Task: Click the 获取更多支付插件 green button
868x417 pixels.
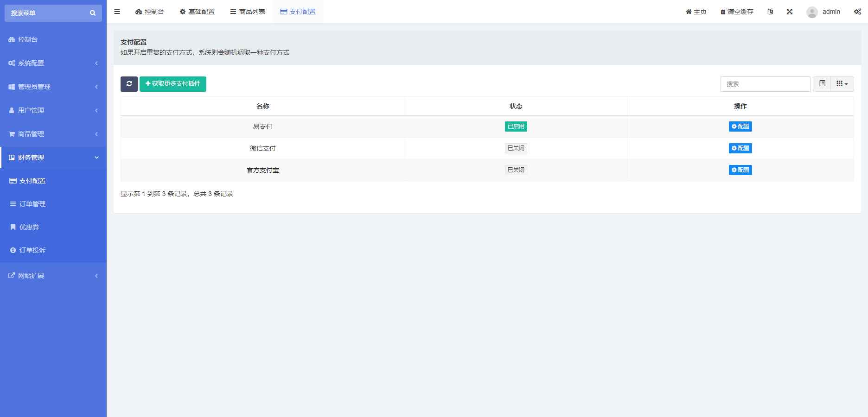Action: pos(172,84)
